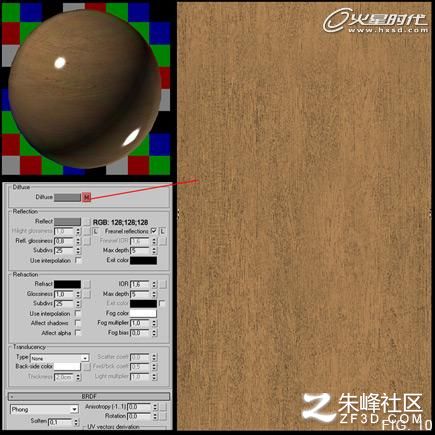Screen dimensions: 435x435
Task: Open the Fog color swatch
Action: pyautogui.click(x=143, y=313)
